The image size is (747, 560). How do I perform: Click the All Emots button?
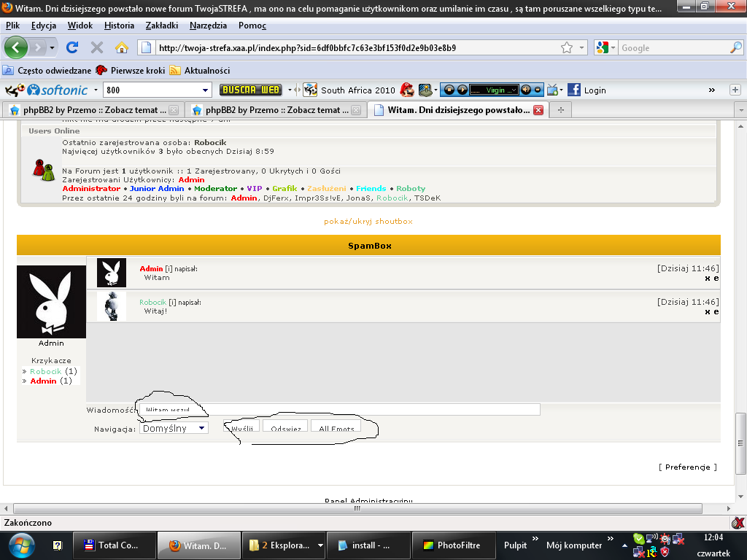(336, 427)
